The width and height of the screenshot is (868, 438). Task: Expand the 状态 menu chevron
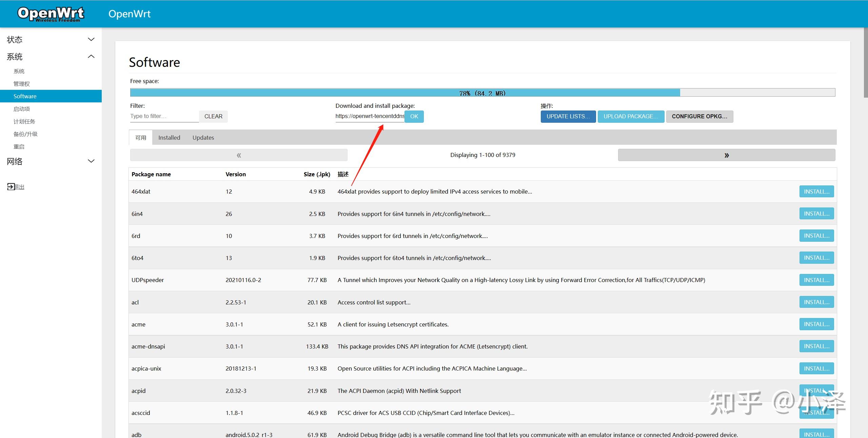point(91,39)
